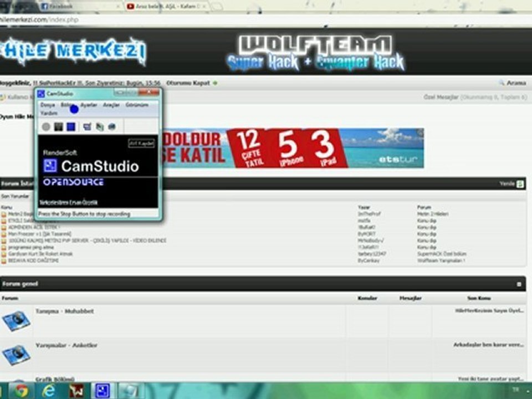Click the folder icon beside Man Freezer v1

(x=4, y=234)
